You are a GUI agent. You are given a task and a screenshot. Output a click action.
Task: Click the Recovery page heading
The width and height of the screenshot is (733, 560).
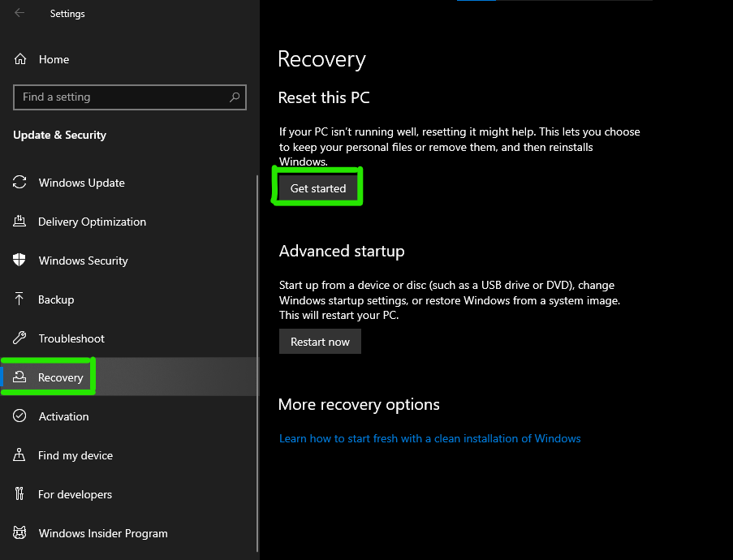(321, 59)
